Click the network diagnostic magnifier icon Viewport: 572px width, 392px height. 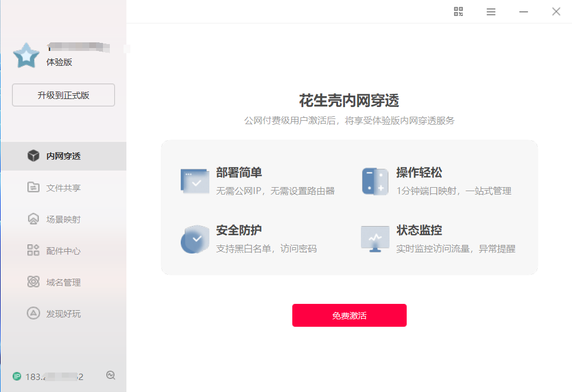pos(111,375)
